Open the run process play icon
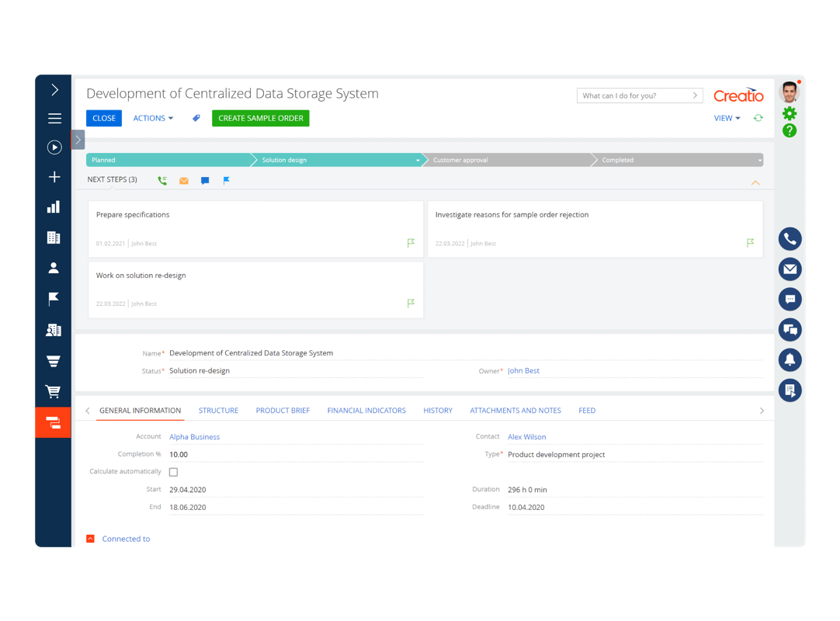The image size is (840, 621). pyautogui.click(x=54, y=147)
